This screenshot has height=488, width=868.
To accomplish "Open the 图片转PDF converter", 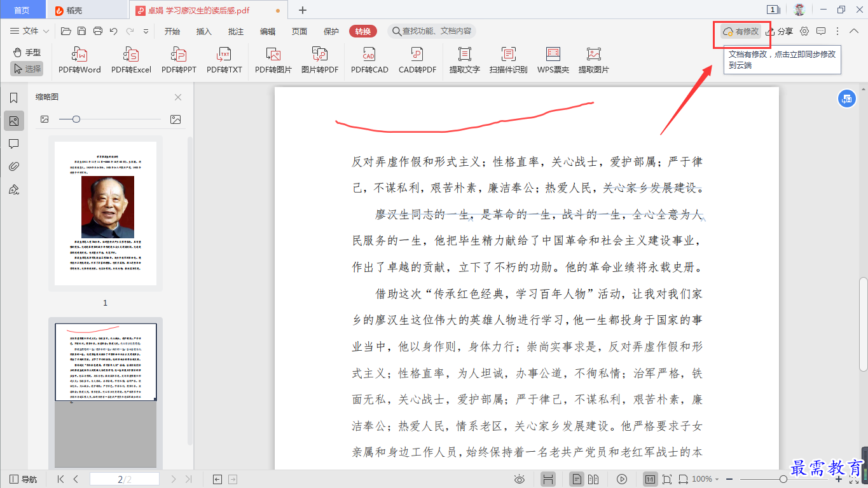I will (320, 61).
